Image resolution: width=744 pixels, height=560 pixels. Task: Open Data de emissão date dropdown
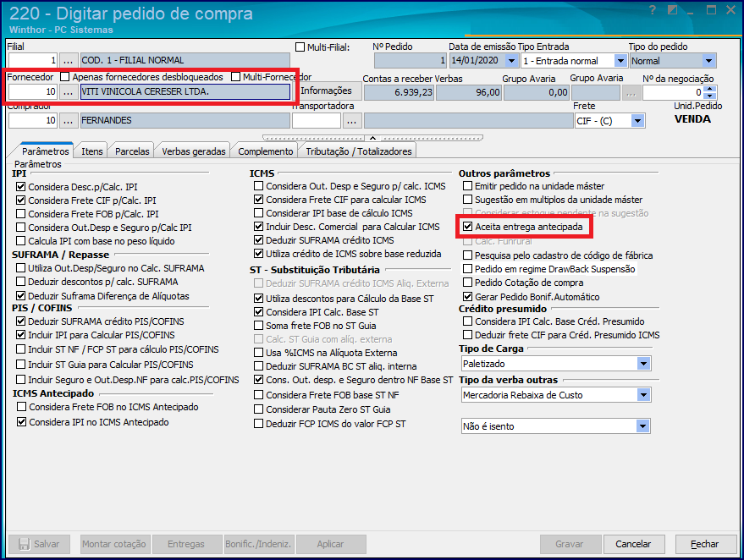tap(511, 61)
